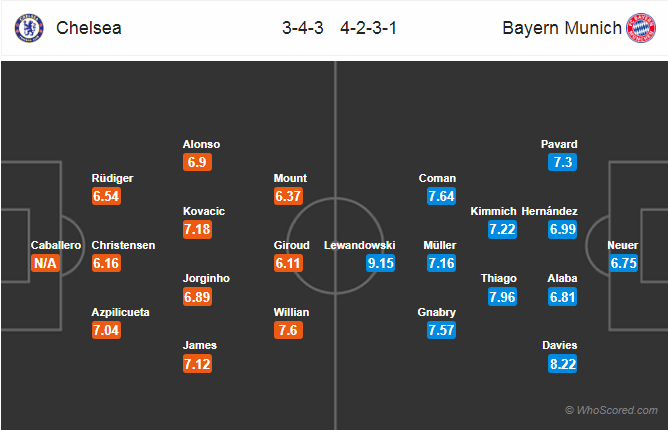Select Lewandowski's 9.15 rating badge
668x430 pixels.
coord(380,263)
